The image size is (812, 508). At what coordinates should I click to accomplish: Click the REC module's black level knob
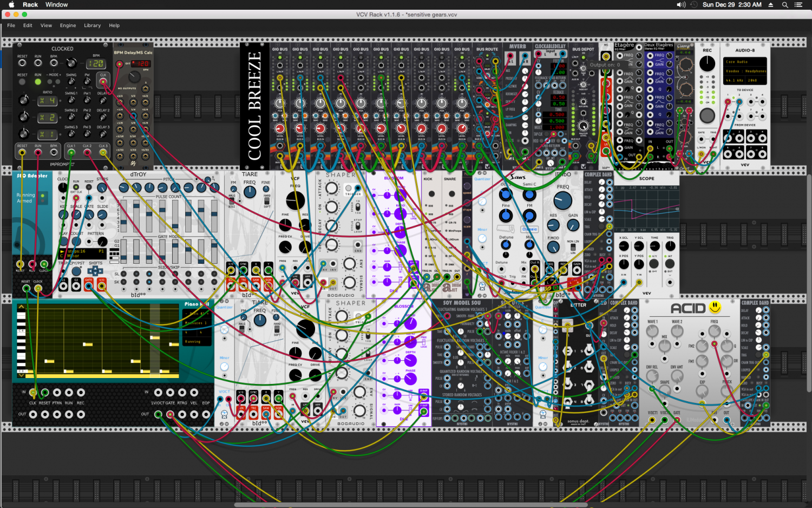point(707,63)
